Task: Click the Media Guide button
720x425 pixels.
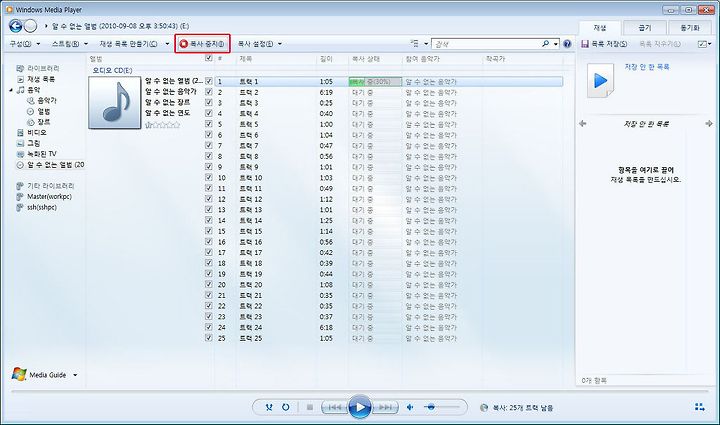Action: (39, 375)
